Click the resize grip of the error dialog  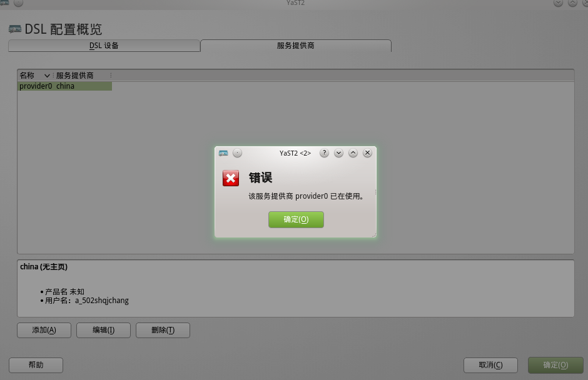click(x=374, y=235)
